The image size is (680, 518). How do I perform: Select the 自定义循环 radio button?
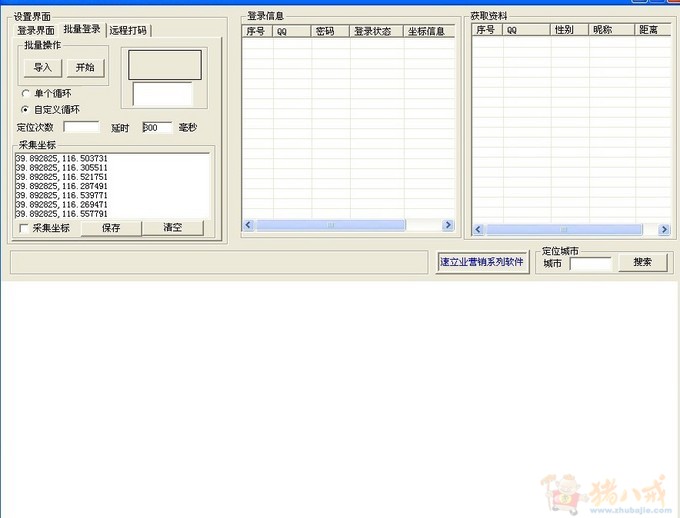tap(25, 109)
